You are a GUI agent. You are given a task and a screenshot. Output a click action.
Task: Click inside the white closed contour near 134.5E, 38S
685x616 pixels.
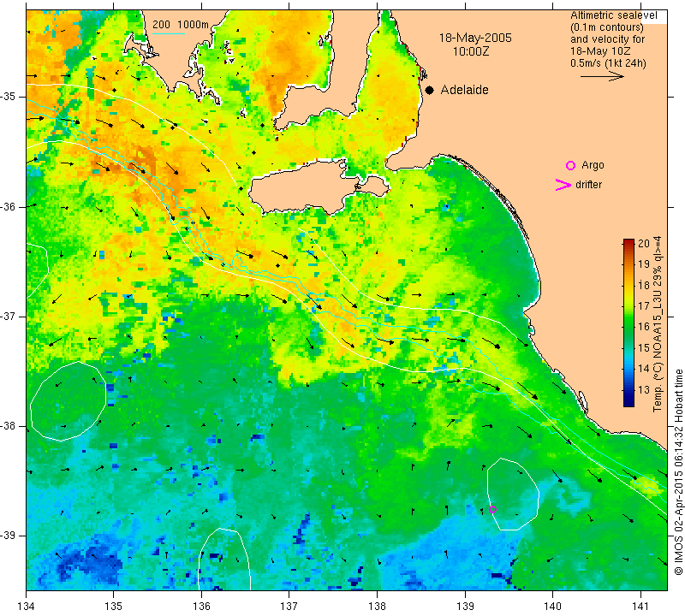point(68,401)
